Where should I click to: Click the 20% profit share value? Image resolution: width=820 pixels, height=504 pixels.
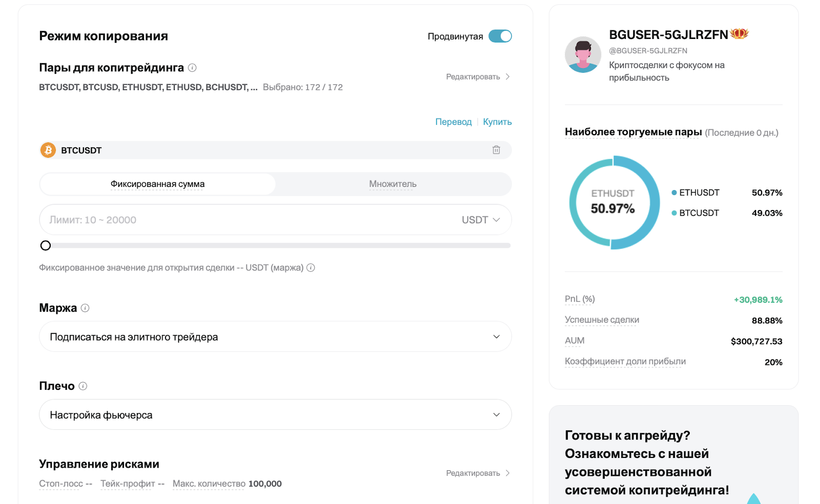pyautogui.click(x=773, y=362)
